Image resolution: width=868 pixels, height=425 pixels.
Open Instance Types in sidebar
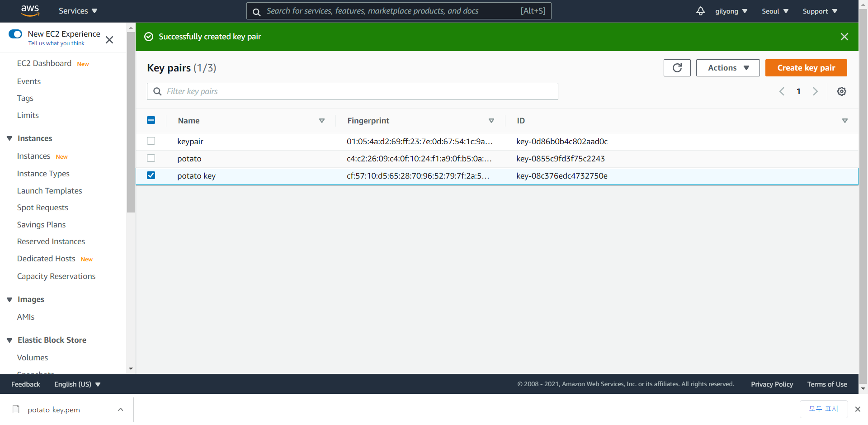click(43, 174)
